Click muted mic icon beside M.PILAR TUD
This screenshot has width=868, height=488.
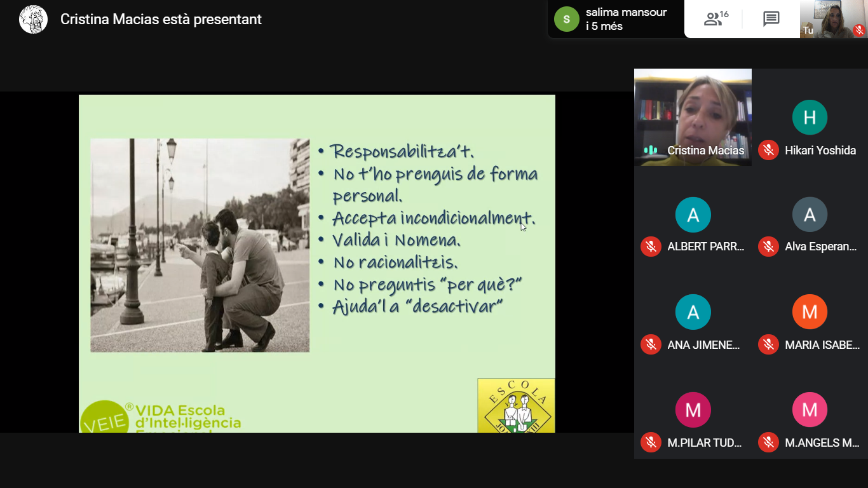[x=651, y=442]
